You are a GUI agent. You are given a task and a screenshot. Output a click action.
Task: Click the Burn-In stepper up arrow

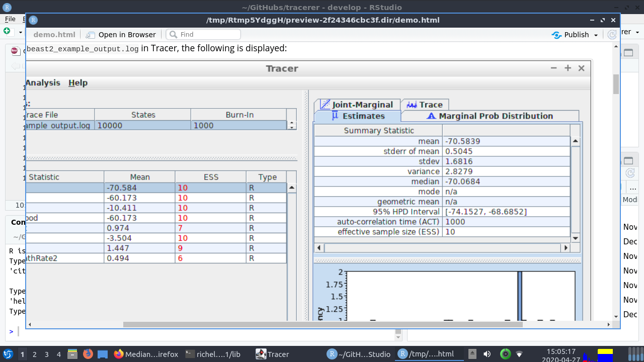tap(291, 122)
